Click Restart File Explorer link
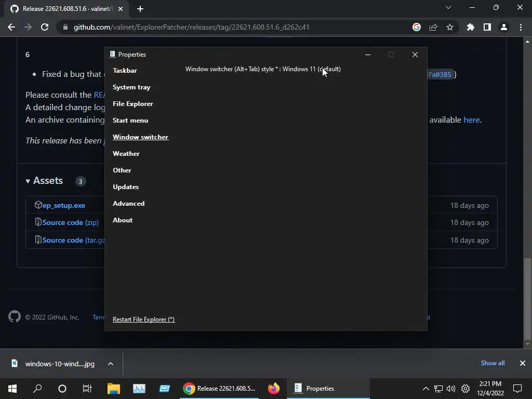532x399 pixels. pyautogui.click(x=143, y=320)
